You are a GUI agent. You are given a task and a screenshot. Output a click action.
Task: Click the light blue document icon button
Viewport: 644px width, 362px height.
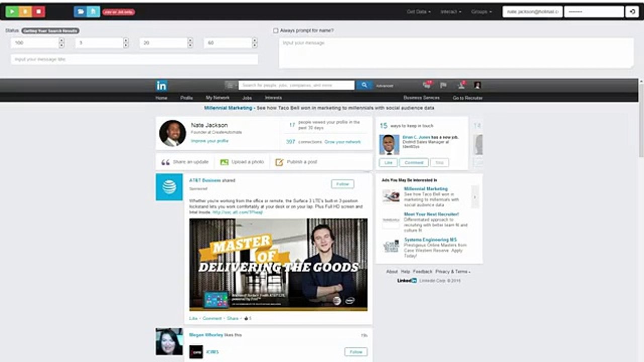93,12
